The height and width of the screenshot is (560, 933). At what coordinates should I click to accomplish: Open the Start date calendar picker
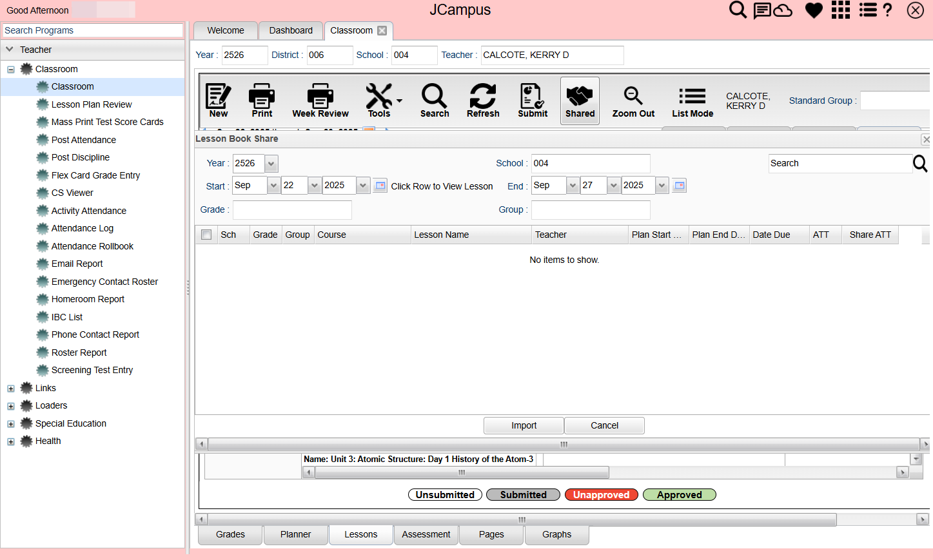coord(380,186)
